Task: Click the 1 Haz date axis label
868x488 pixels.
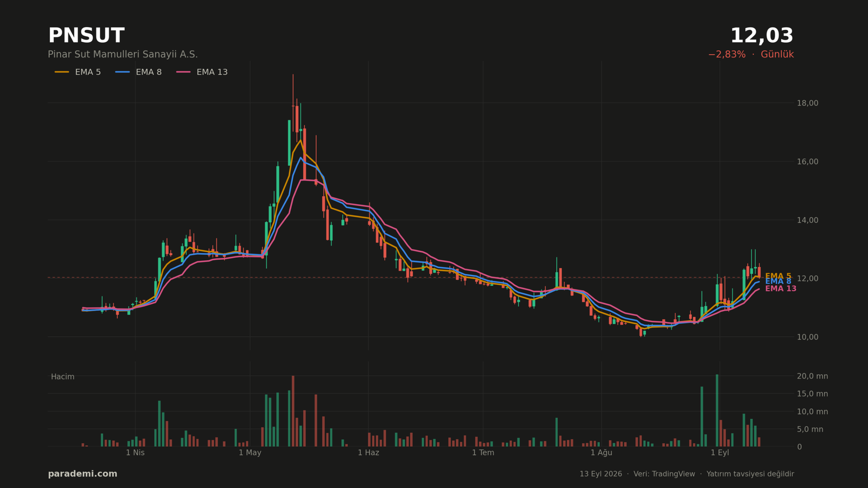Action: click(x=368, y=453)
